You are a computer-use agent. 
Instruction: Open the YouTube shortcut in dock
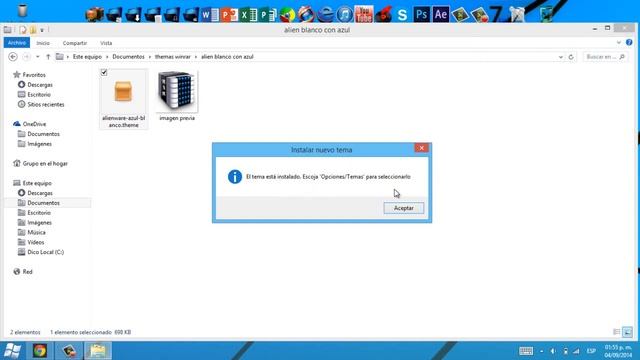tap(363, 15)
